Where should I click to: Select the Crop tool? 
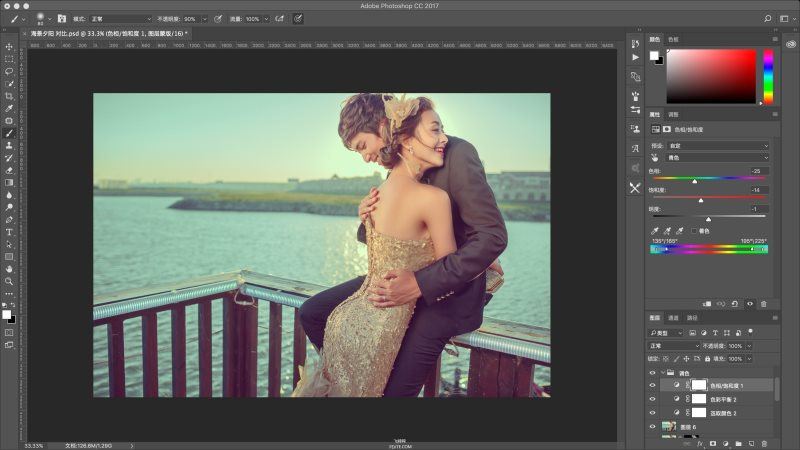9,96
